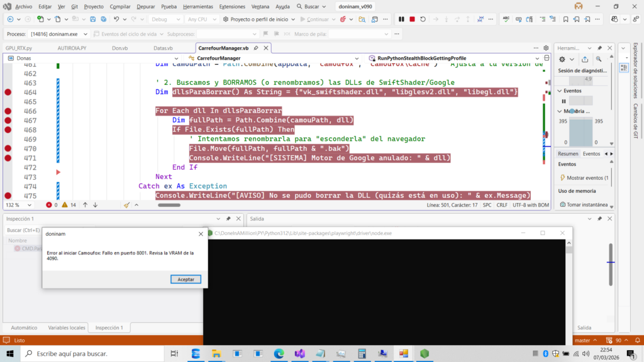Stop debugging with the red square
644x362 pixels.
click(x=412, y=19)
